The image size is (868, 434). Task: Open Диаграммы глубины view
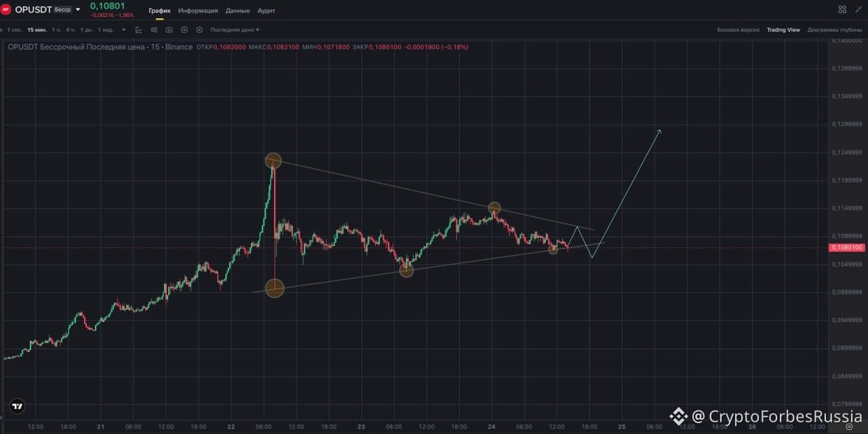point(834,30)
